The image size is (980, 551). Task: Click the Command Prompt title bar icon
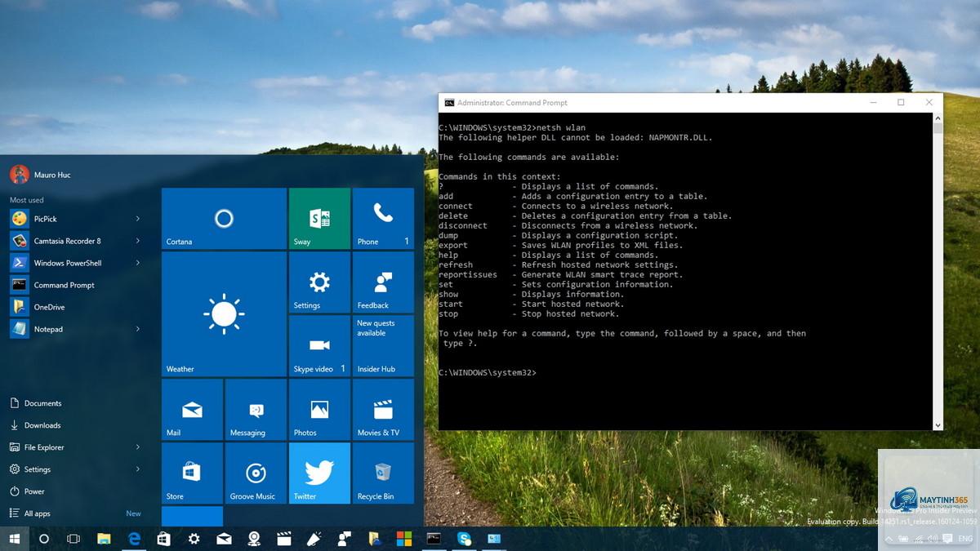tap(449, 103)
